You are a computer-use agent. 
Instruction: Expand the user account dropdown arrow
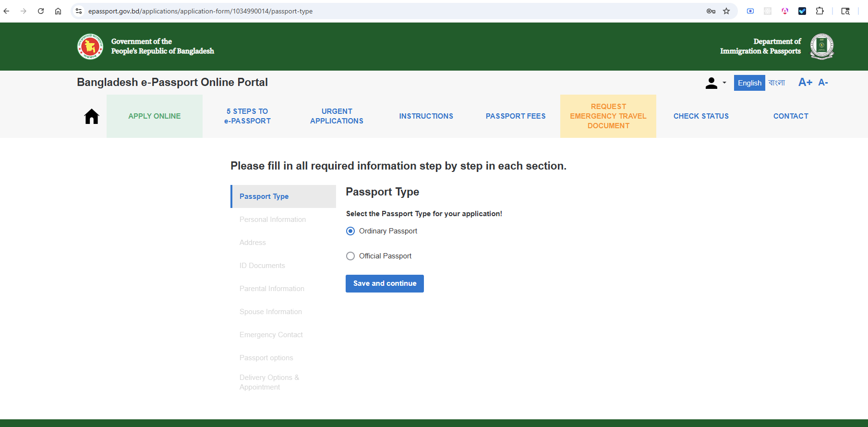(724, 83)
